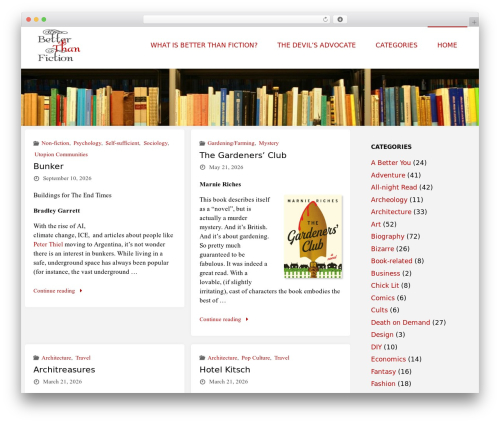
Task: Open the Cults category
Action: pos(379,310)
